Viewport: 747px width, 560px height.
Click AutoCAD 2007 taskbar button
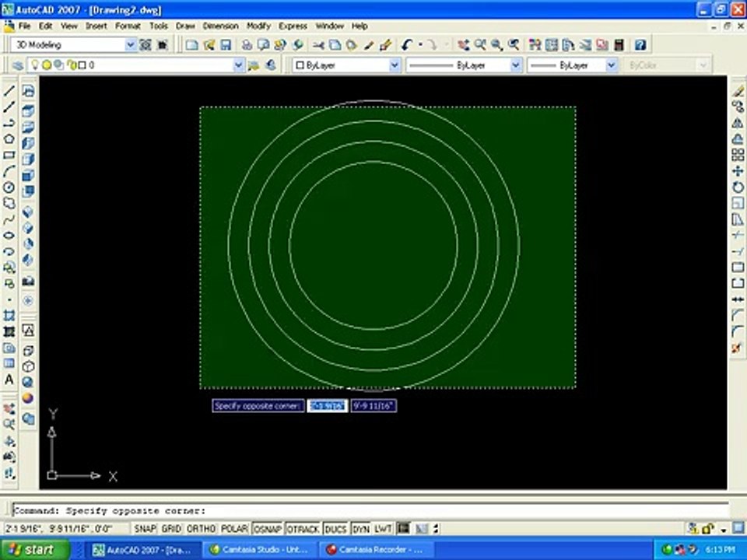(142, 550)
